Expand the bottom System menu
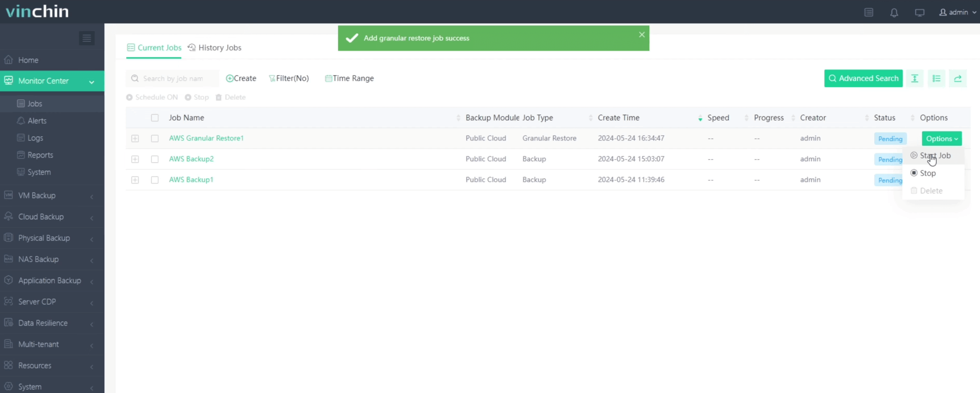 (52, 387)
